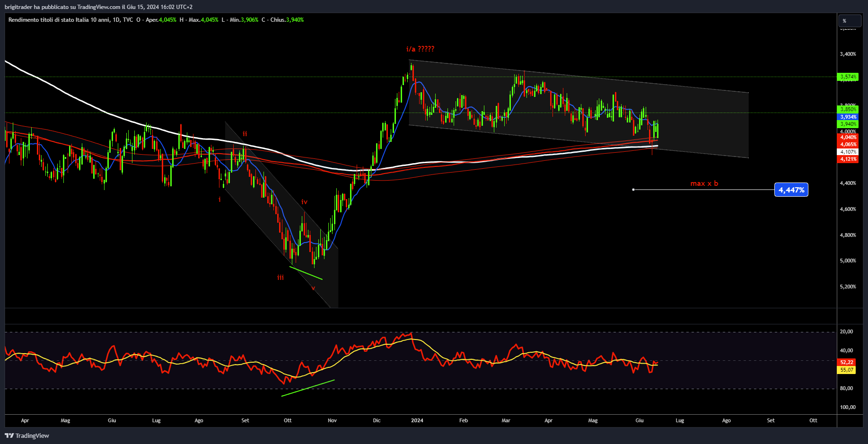
Task: Open the % scale unit selector
Action: click(850, 21)
